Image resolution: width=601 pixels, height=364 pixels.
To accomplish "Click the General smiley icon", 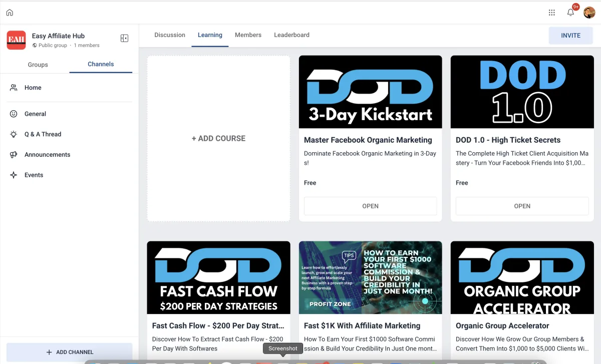I will point(14,114).
